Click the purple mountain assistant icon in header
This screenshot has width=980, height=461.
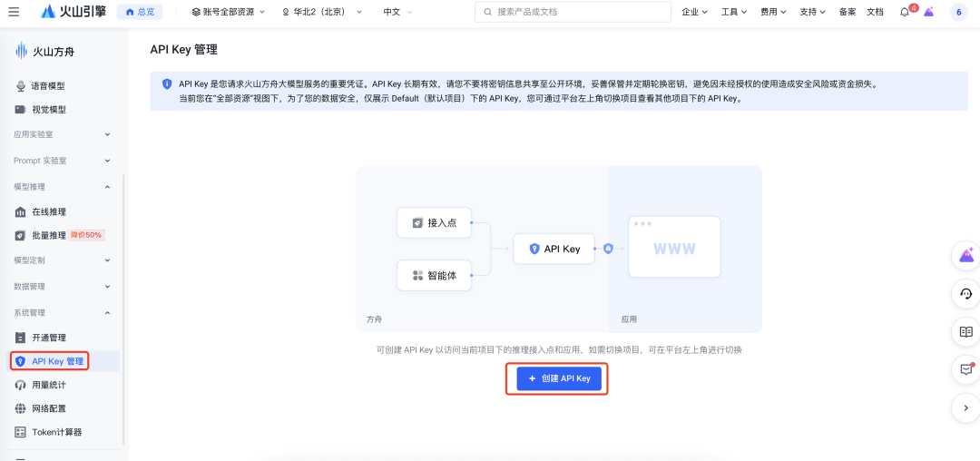[929, 12]
